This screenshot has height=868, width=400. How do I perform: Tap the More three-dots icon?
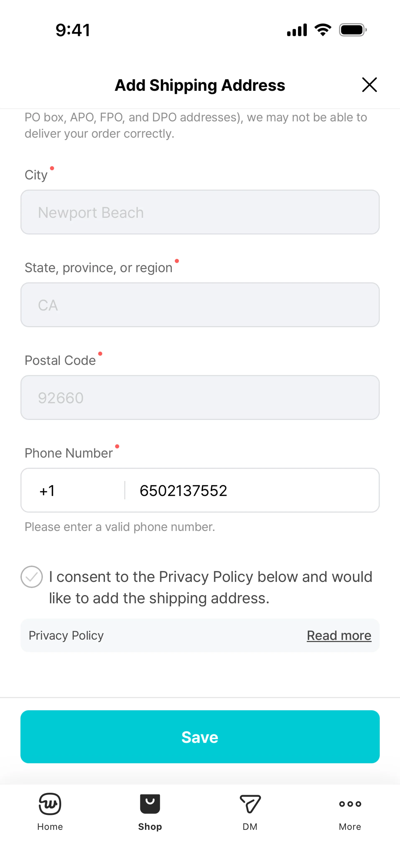[350, 804]
